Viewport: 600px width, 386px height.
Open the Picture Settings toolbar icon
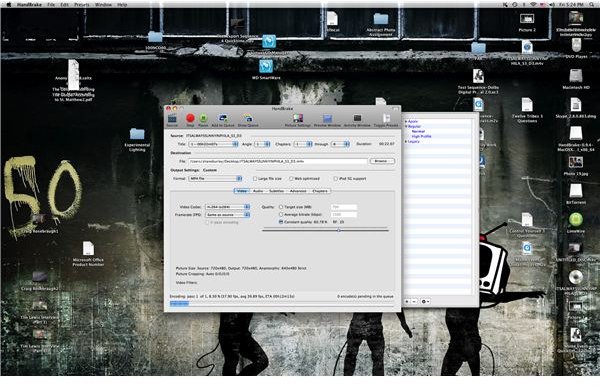click(x=298, y=119)
